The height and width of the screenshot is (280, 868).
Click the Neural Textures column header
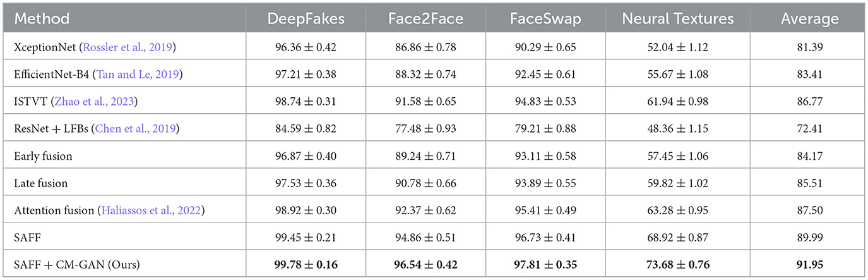678,18
